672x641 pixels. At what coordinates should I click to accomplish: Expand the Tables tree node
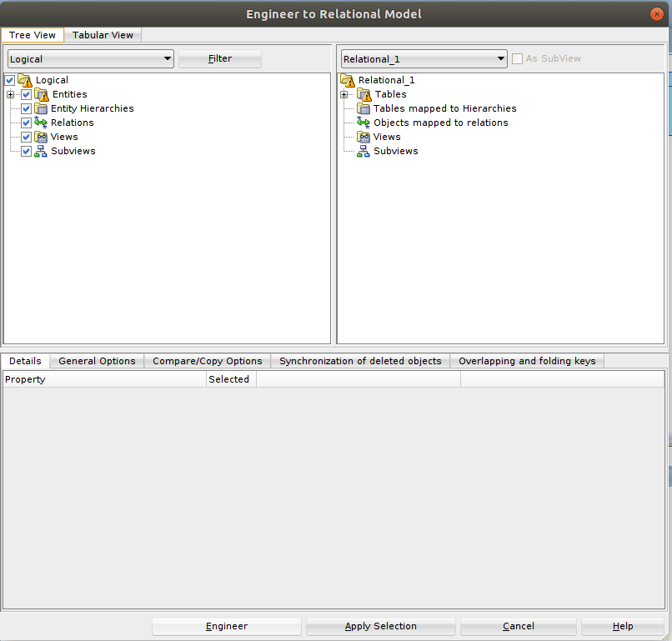tap(344, 94)
